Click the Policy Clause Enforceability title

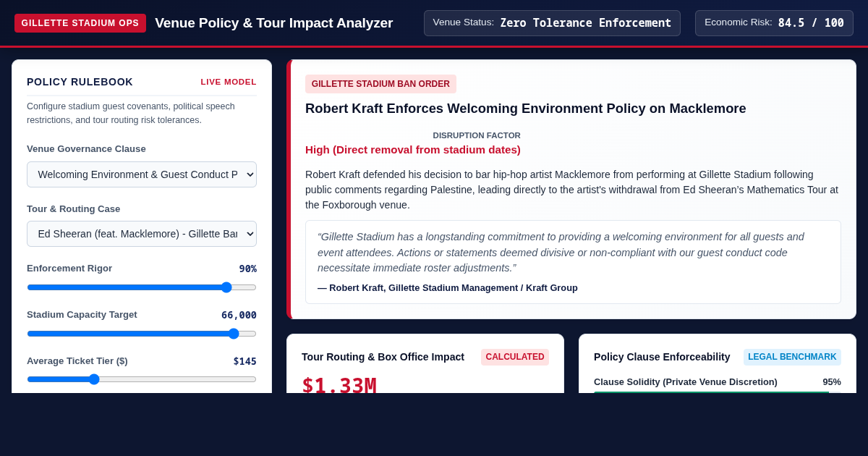click(x=662, y=357)
